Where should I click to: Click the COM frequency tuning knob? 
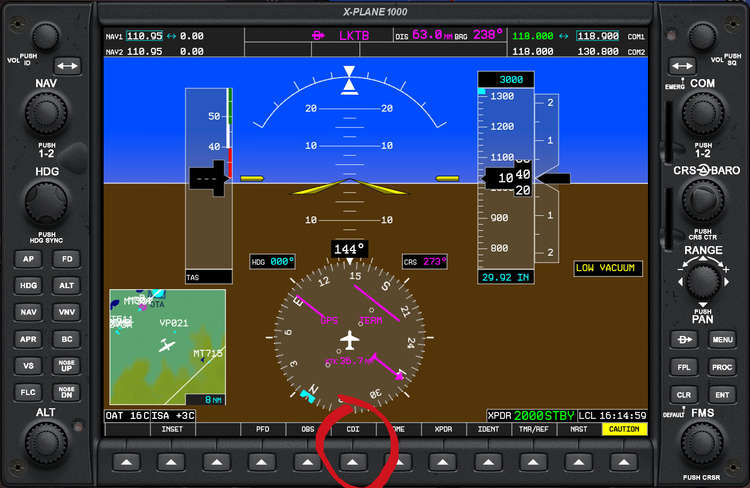(703, 113)
